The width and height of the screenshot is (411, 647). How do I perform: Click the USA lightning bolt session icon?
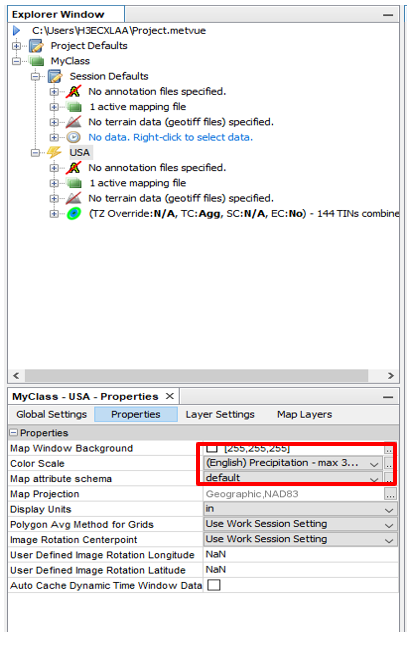[x=54, y=152]
